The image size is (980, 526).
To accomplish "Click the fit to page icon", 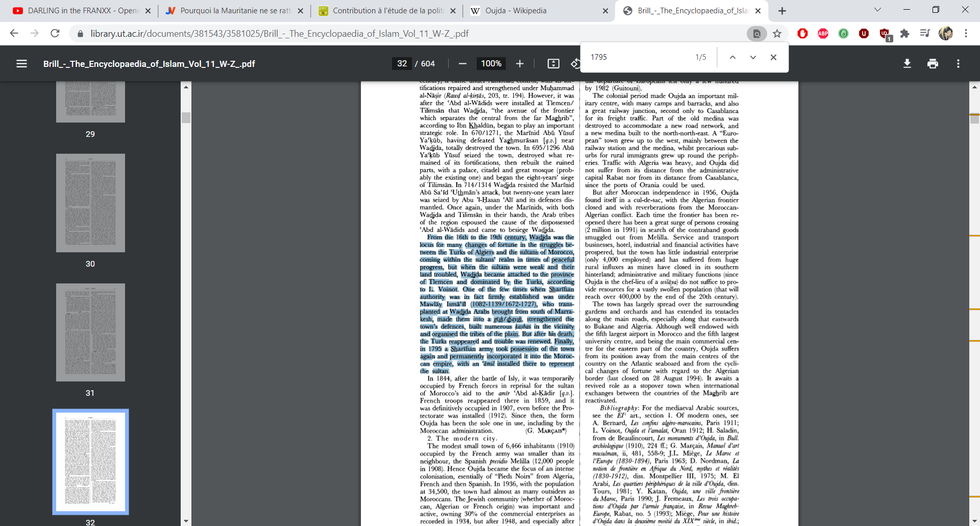I will 553,64.
